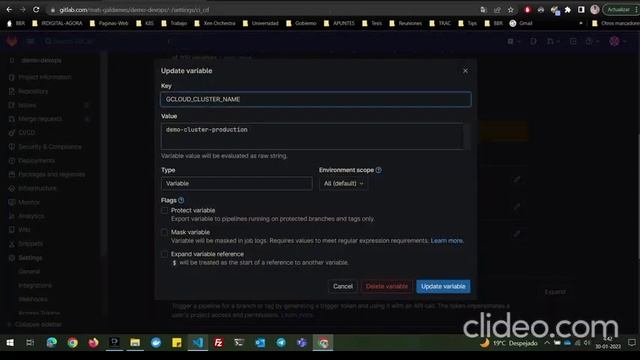
Task: Open Microsoft Teams from taskbar
Action: pyautogui.click(x=302, y=342)
